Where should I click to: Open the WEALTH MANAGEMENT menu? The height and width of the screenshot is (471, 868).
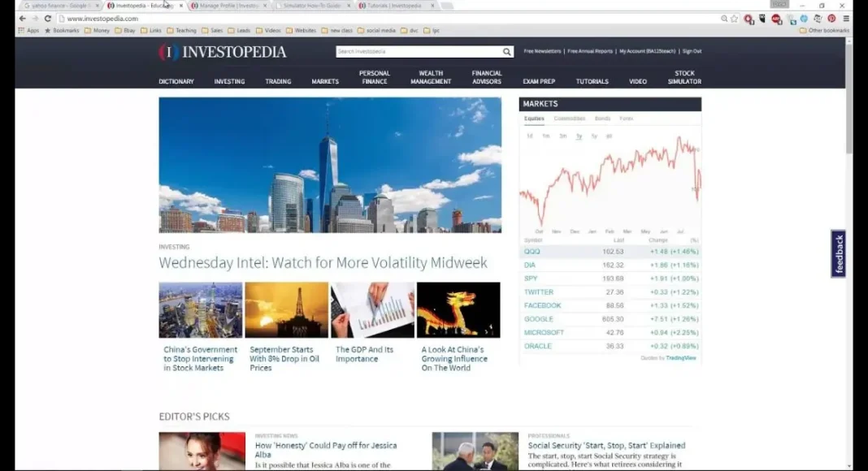pos(431,77)
